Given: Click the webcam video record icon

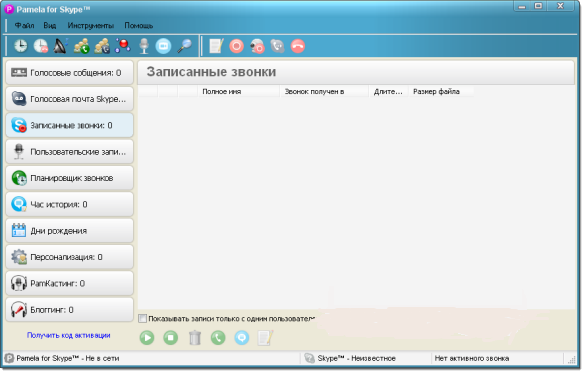Looking at the screenshot, I should [x=257, y=46].
